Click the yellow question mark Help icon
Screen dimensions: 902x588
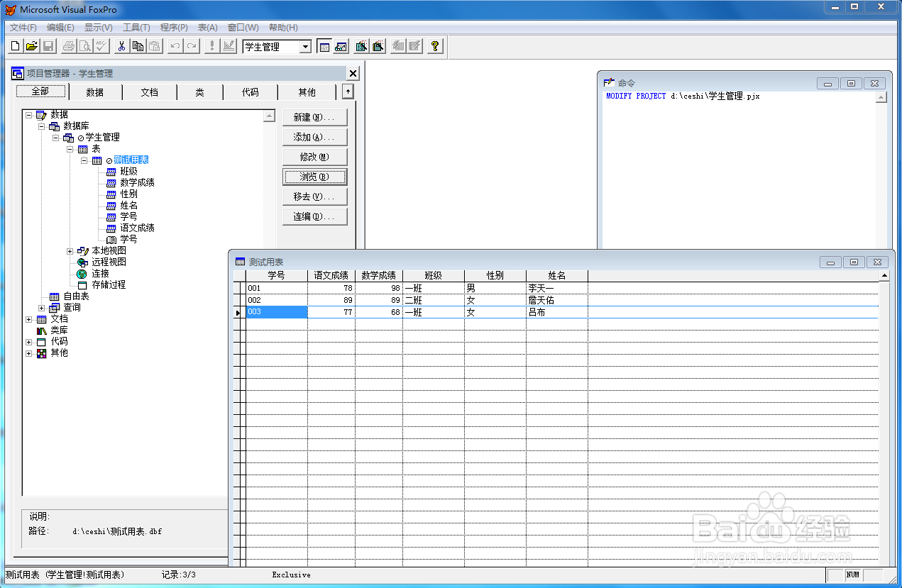435,47
